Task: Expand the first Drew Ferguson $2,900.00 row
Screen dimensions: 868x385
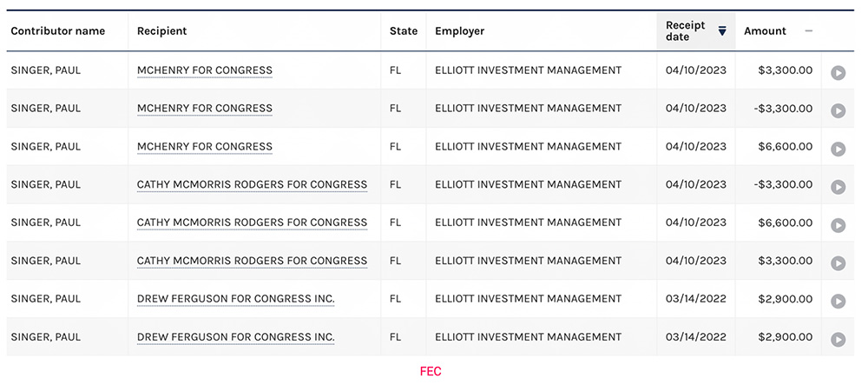Action: click(x=838, y=301)
